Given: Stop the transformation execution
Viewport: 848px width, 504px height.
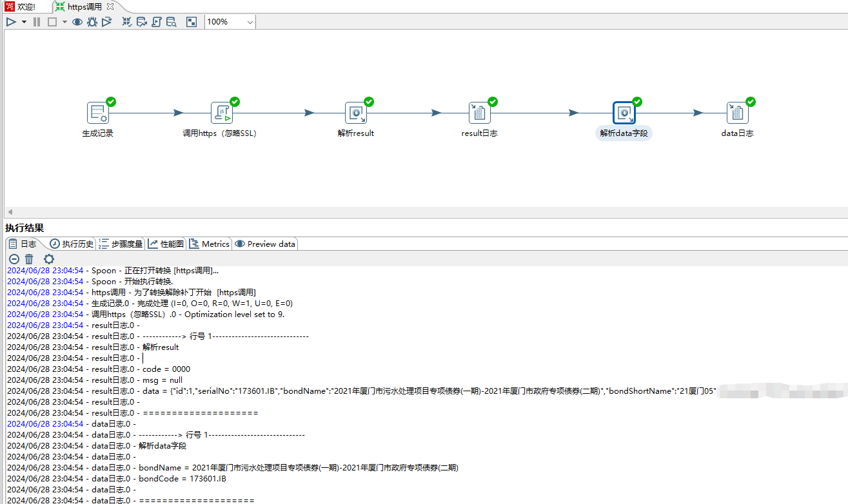Looking at the screenshot, I should pos(53,21).
